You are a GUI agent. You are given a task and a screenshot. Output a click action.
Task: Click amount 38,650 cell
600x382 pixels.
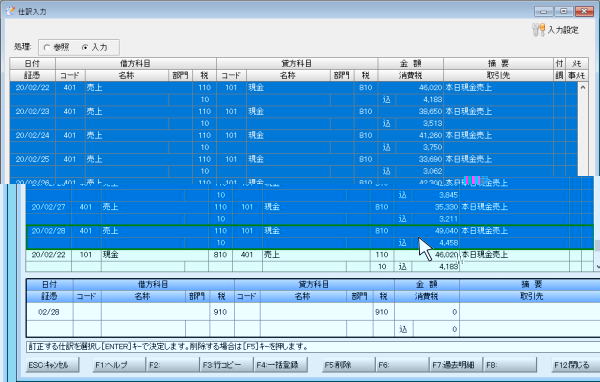(411, 111)
